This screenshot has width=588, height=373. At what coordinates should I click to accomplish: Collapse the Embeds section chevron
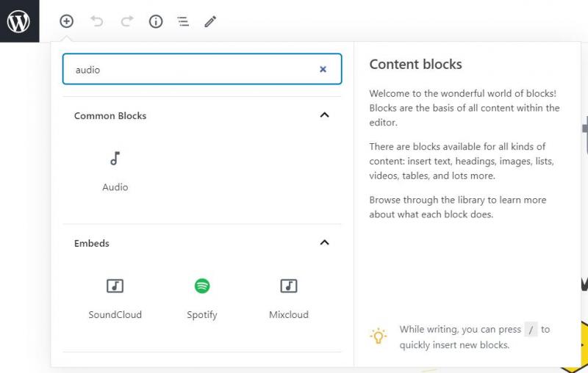[x=324, y=243]
